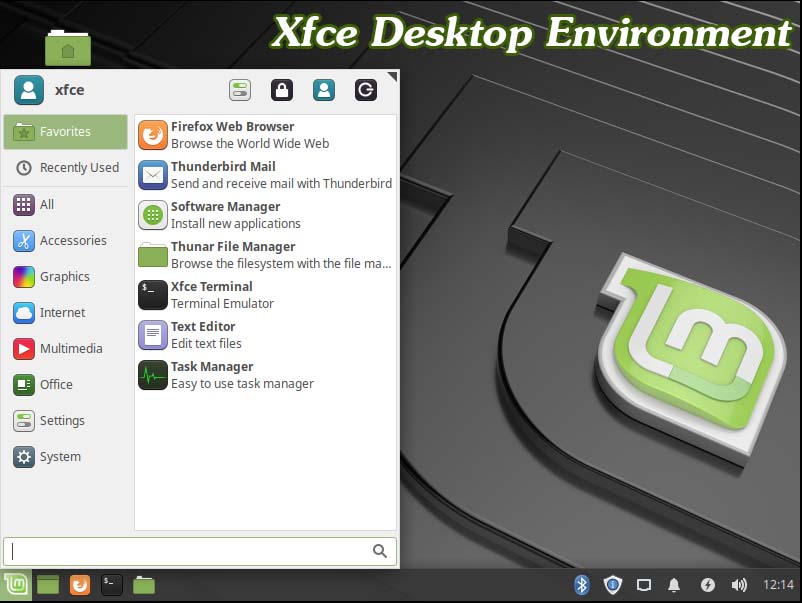Show All applications category
This screenshot has height=603, width=802.
coord(65,205)
